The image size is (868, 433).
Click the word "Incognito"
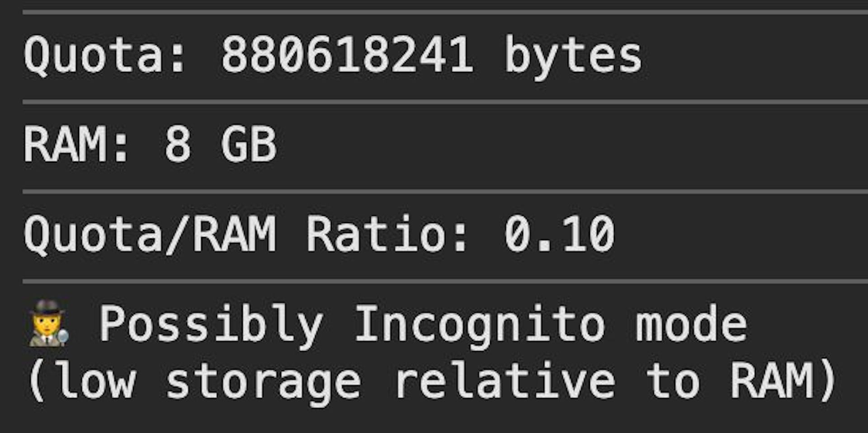(x=479, y=325)
